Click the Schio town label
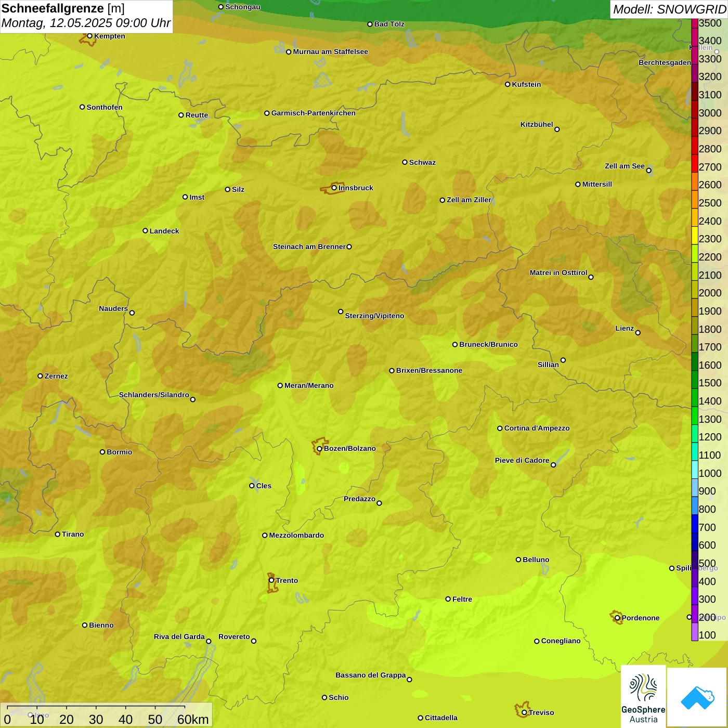Image resolution: width=728 pixels, height=728 pixels. [x=339, y=697]
